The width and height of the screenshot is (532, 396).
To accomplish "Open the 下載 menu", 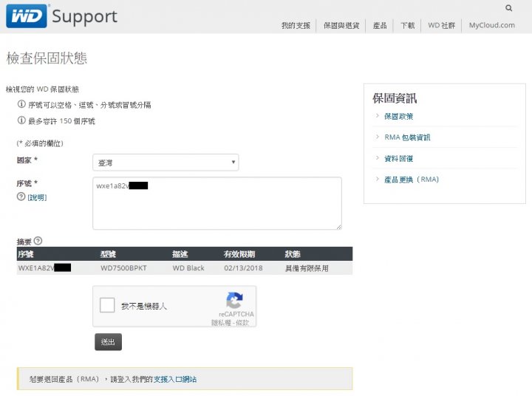I will pos(407,25).
